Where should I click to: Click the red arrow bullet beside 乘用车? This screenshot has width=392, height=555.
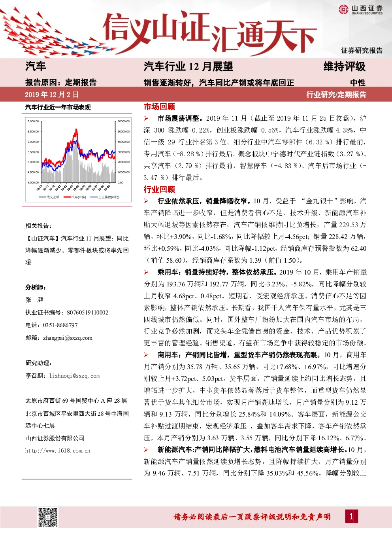146,272
